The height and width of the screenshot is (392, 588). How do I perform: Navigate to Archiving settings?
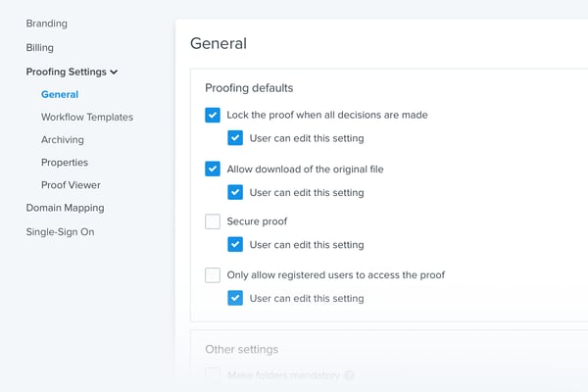click(x=62, y=140)
